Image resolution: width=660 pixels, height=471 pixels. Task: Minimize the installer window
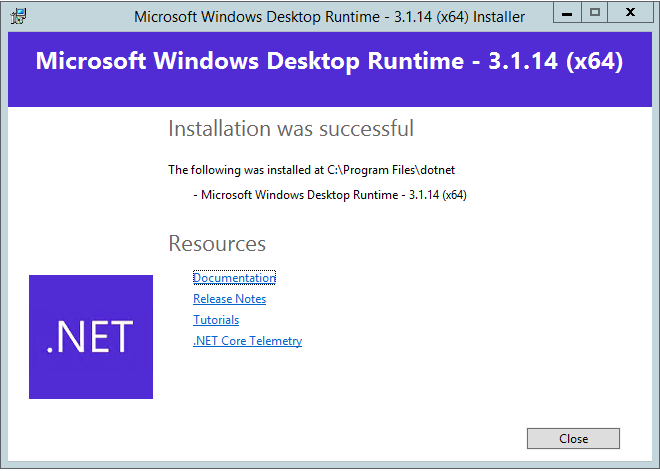[567, 13]
